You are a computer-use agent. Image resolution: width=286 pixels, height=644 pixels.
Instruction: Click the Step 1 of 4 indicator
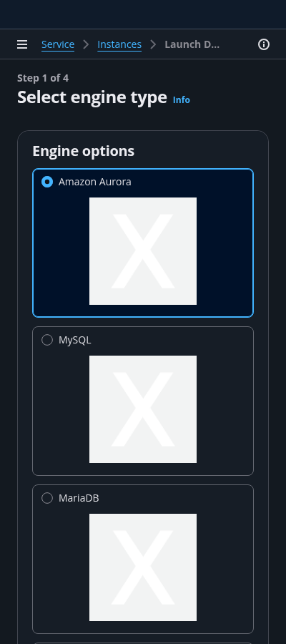coord(43,78)
